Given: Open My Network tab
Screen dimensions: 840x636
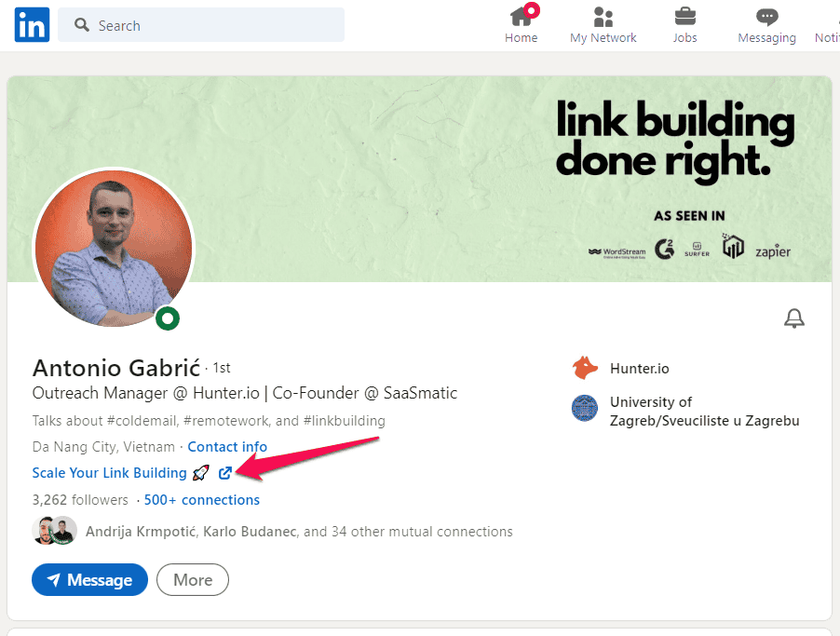Looking at the screenshot, I should 603,24.
